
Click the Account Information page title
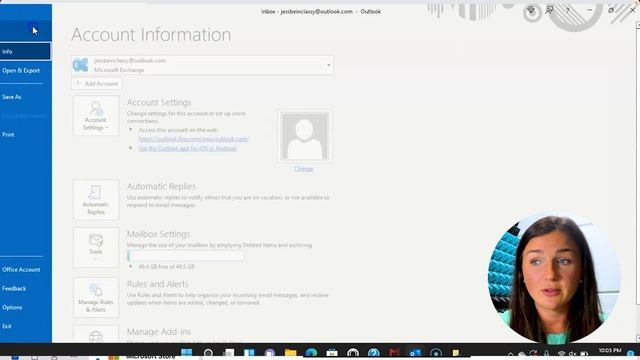coord(151,35)
